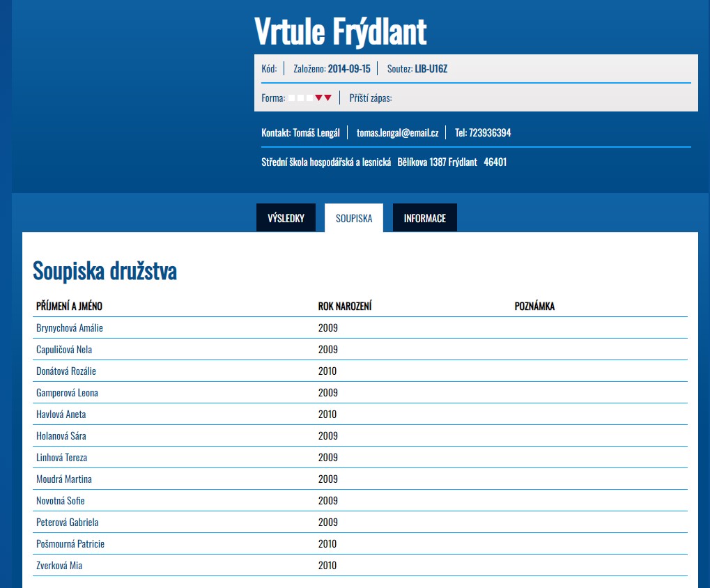710x588 pixels.
Task: Open Novotná Sofie's profile
Action: [61, 501]
